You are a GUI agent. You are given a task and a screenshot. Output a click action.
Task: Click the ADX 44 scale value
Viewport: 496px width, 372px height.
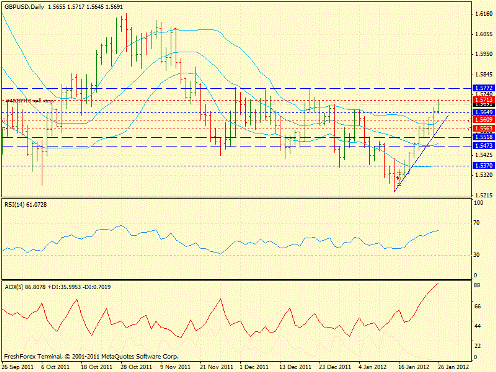[x=477, y=326]
